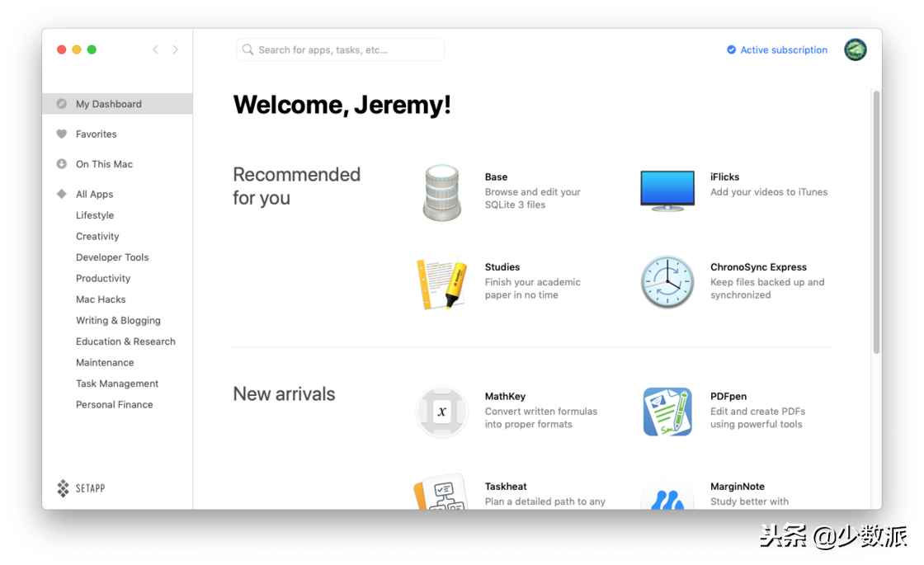Open the user profile avatar

coord(855,49)
